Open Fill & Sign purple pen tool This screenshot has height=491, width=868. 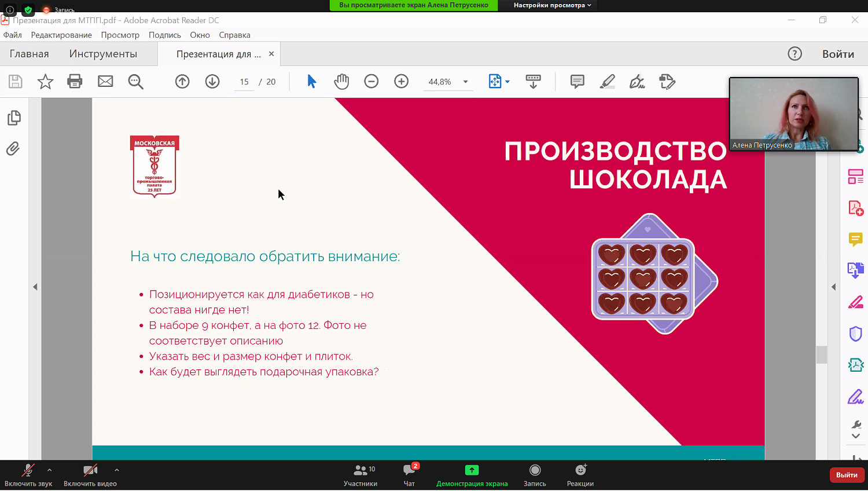855,397
